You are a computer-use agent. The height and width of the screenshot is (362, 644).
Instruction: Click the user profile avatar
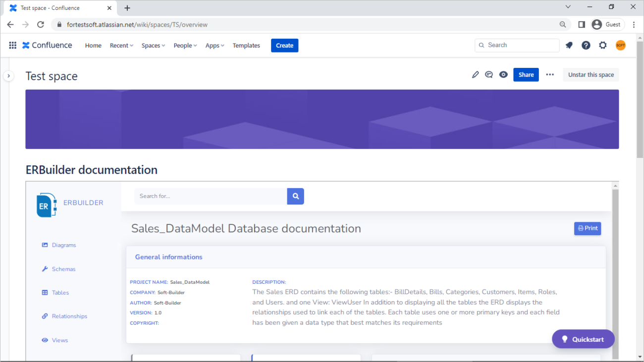pyautogui.click(x=620, y=45)
